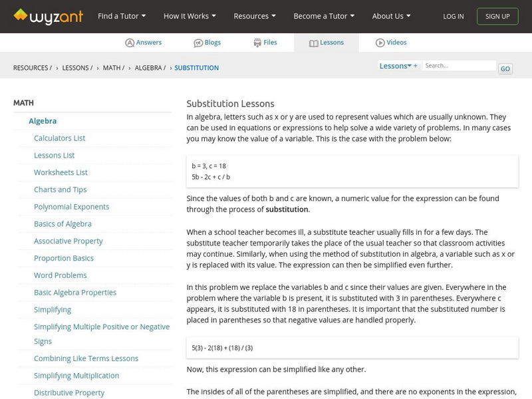Select Distributive Property in the sidebar
532x399 pixels.
coord(69,392)
